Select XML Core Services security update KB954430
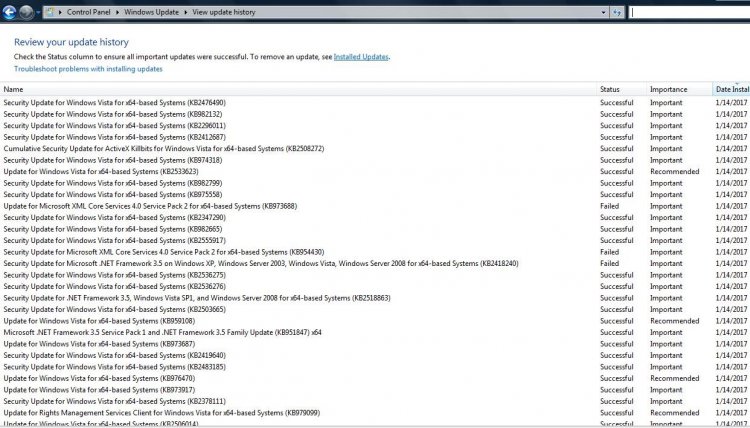The image size is (750, 428). [375, 252]
